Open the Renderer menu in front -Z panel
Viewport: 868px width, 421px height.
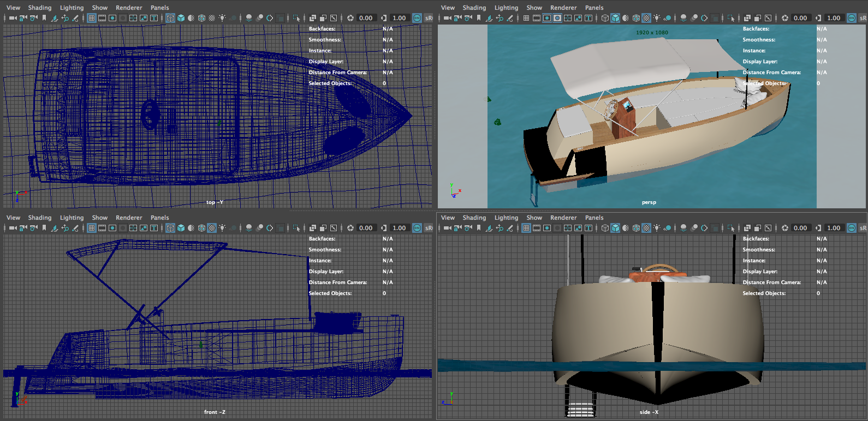click(129, 218)
